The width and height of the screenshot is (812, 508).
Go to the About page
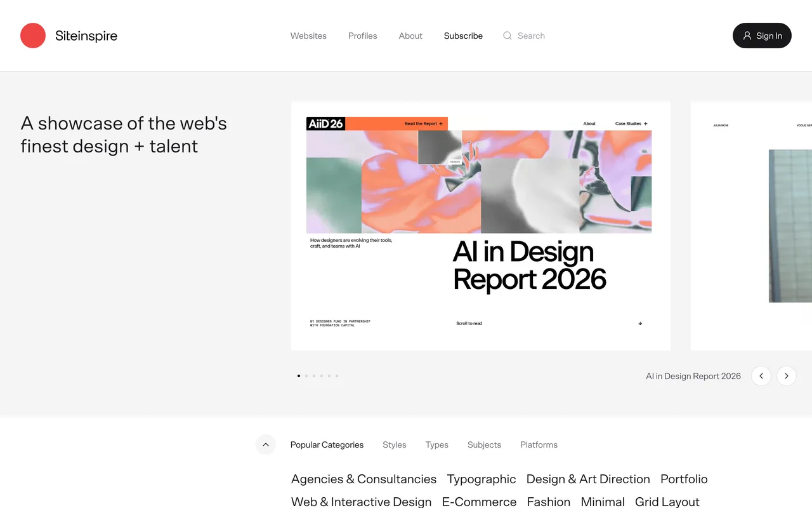coord(410,36)
